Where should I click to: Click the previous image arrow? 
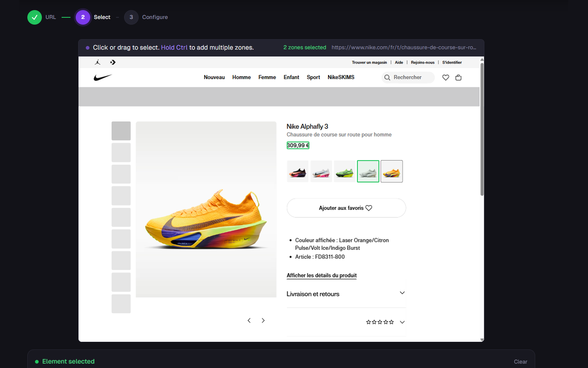[x=249, y=321]
